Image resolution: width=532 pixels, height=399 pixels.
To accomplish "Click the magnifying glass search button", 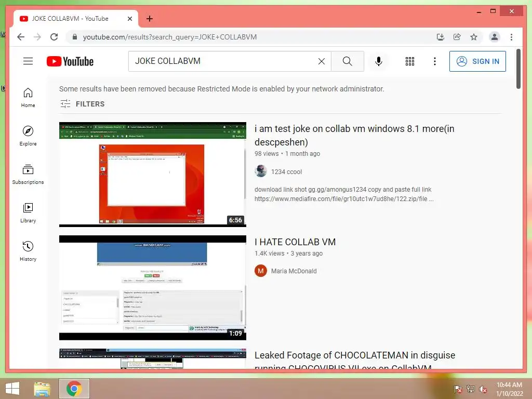I will pyautogui.click(x=348, y=61).
